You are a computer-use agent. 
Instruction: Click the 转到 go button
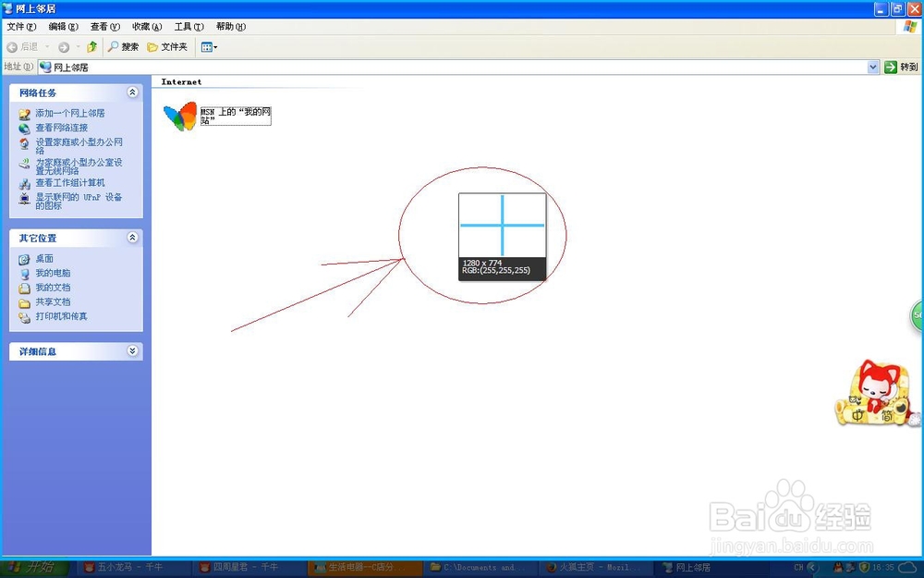(x=901, y=68)
